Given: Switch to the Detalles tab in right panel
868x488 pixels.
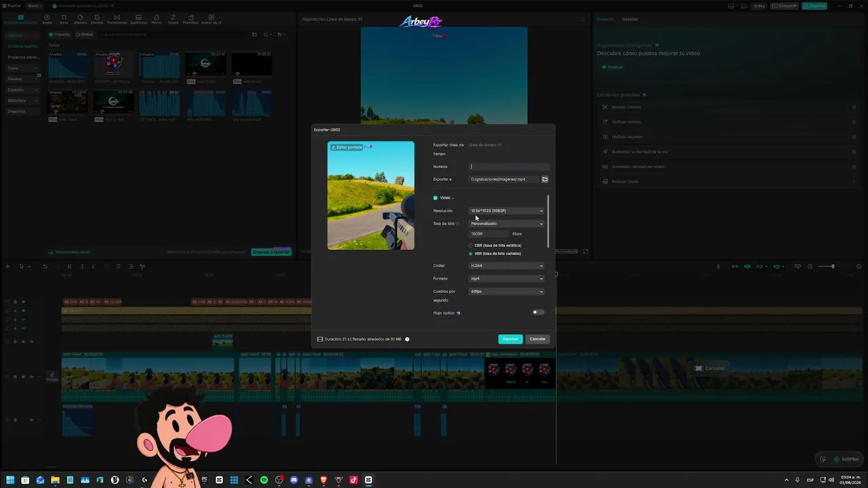Looking at the screenshot, I should (630, 19).
